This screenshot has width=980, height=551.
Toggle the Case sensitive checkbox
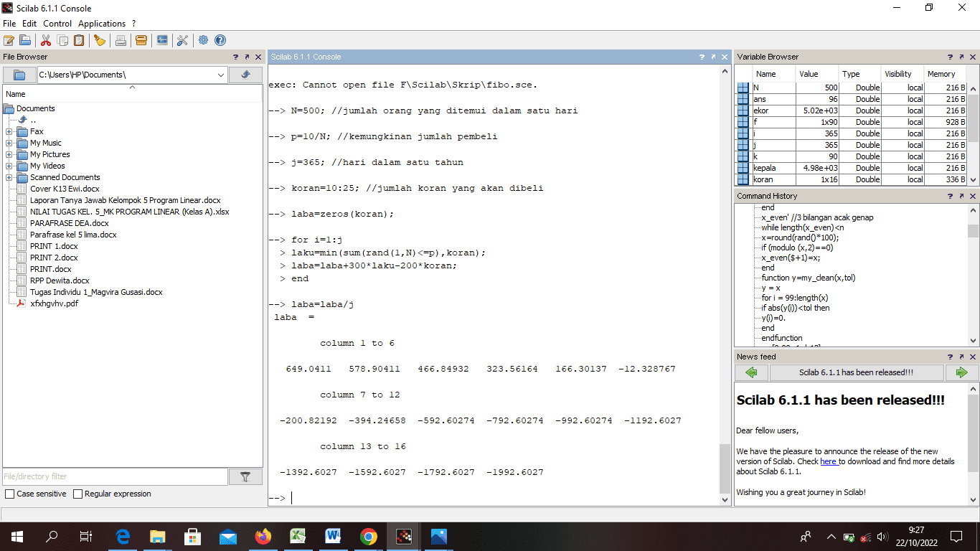[x=9, y=494]
